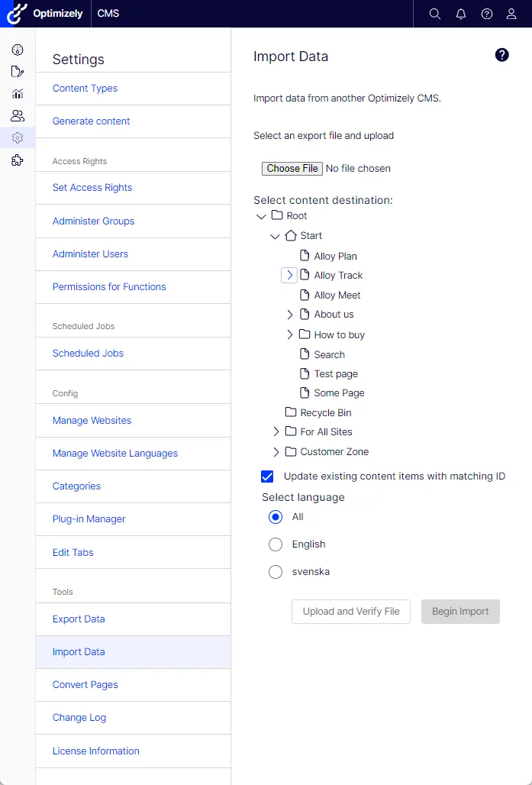532x785 pixels.
Task: Open notifications bell icon
Action: 461,14
